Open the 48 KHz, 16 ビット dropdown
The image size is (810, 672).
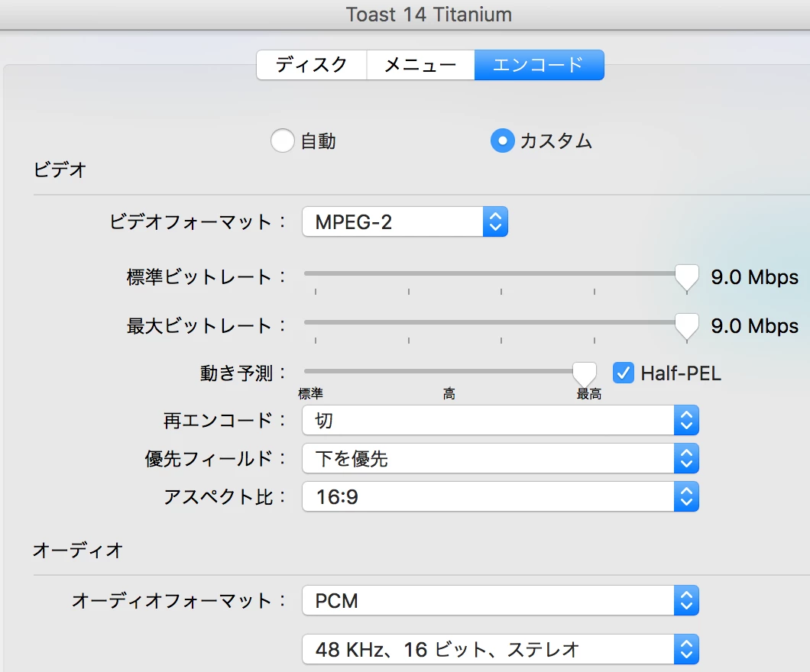(x=500, y=649)
